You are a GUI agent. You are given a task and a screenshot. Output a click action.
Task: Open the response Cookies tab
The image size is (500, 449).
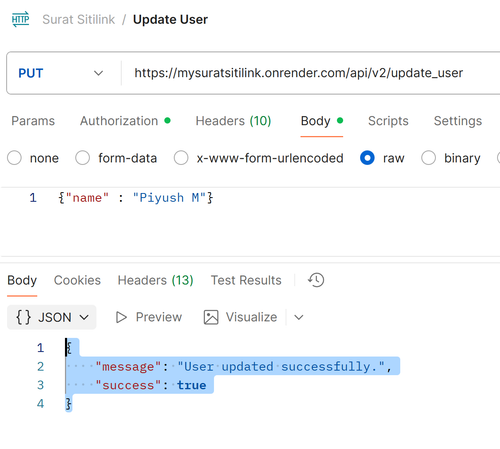coord(77,280)
